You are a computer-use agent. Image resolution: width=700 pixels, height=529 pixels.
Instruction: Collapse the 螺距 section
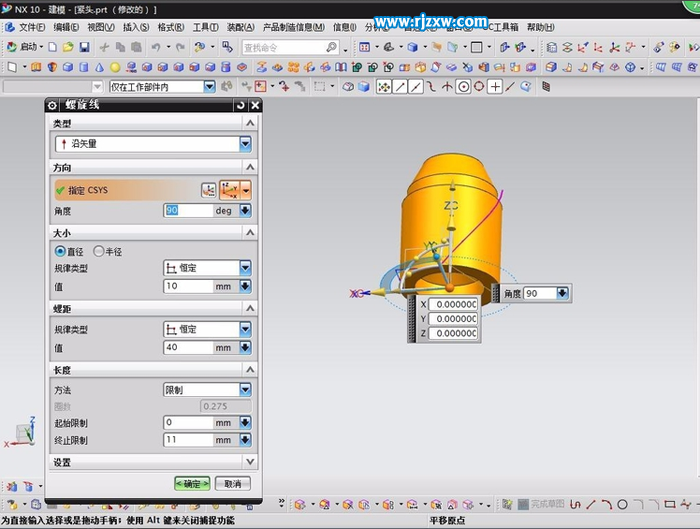(x=250, y=310)
